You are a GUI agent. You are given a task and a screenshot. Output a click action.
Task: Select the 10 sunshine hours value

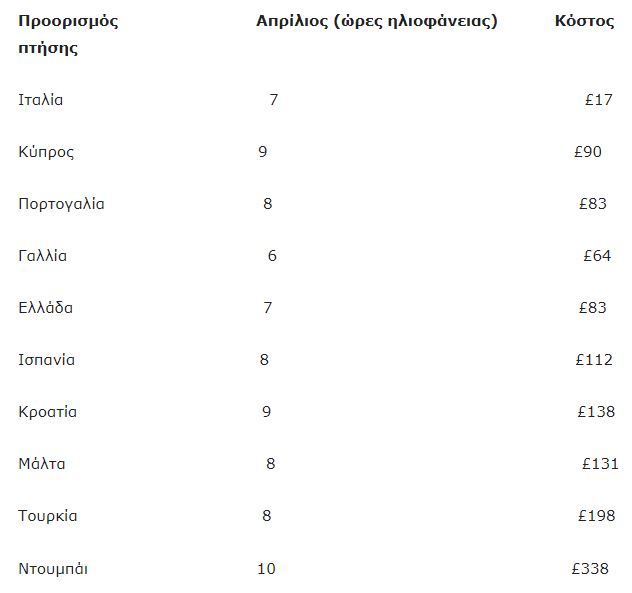pos(266,568)
